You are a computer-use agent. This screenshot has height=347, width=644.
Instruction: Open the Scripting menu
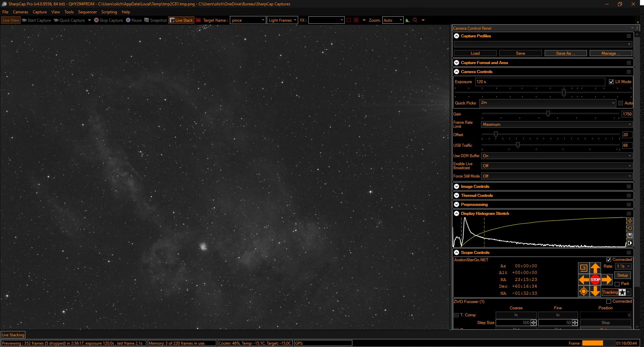click(x=109, y=12)
